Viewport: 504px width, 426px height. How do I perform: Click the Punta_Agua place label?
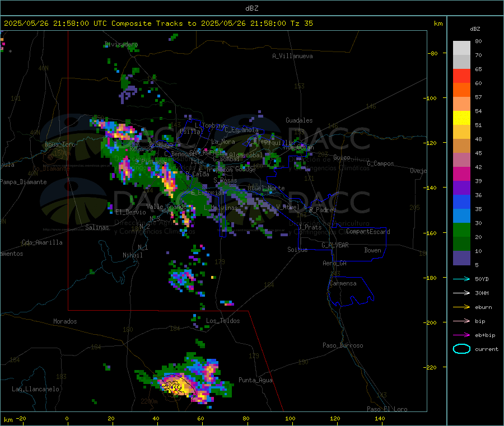(x=255, y=380)
